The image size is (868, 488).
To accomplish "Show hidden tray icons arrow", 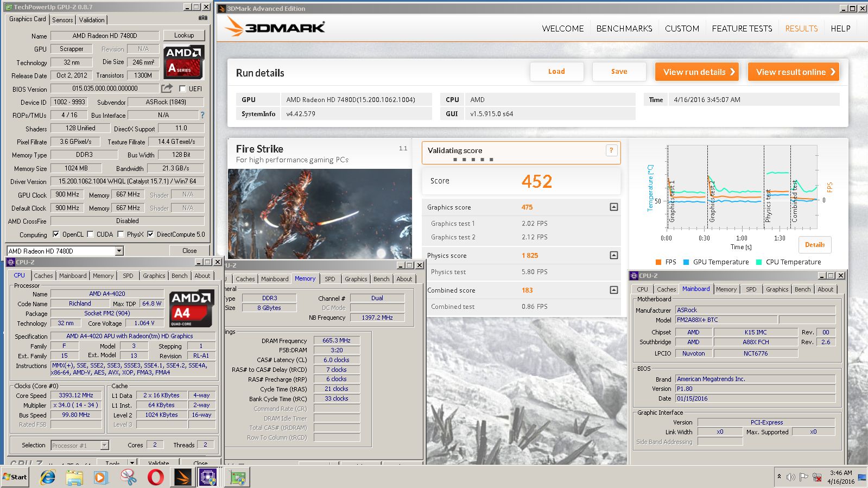I will (x=779, y=477).
